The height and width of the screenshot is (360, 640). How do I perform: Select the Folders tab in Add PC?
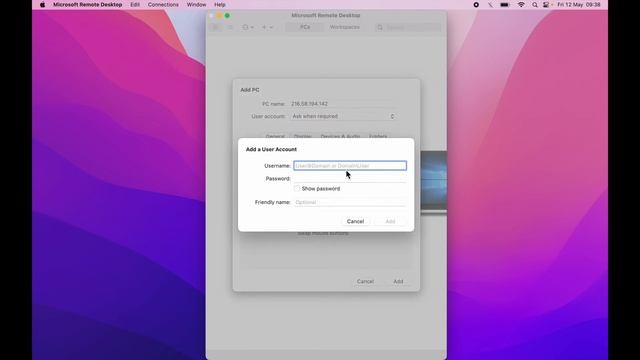click(x=378, y=136)
